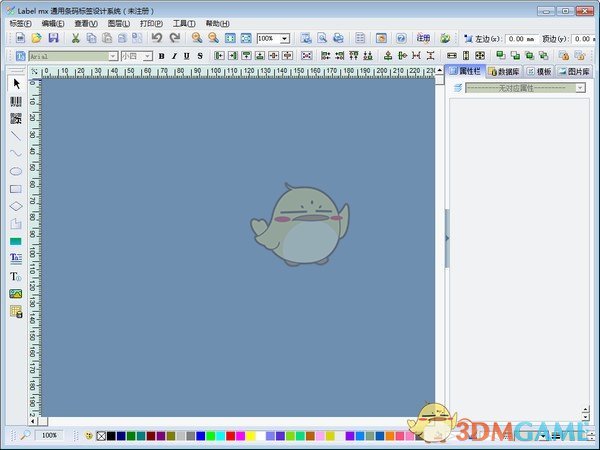Toggle strikethrough text formatting

pos(200,56)
